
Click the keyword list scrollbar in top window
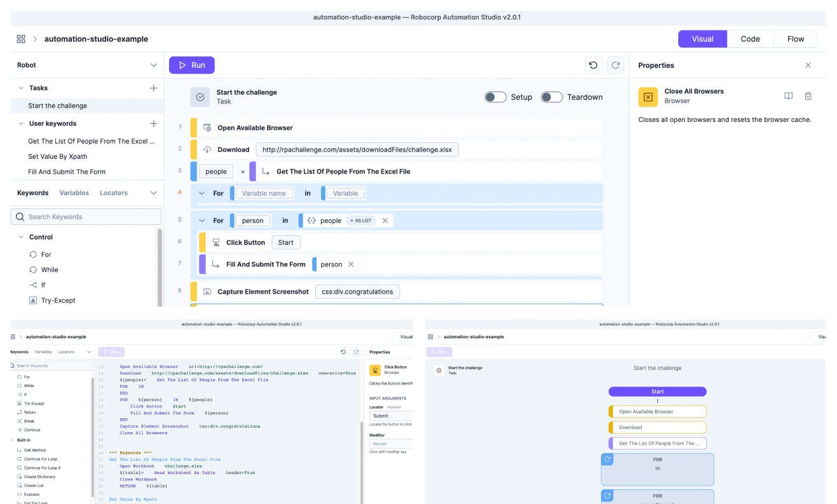click(x=160, y=267)
